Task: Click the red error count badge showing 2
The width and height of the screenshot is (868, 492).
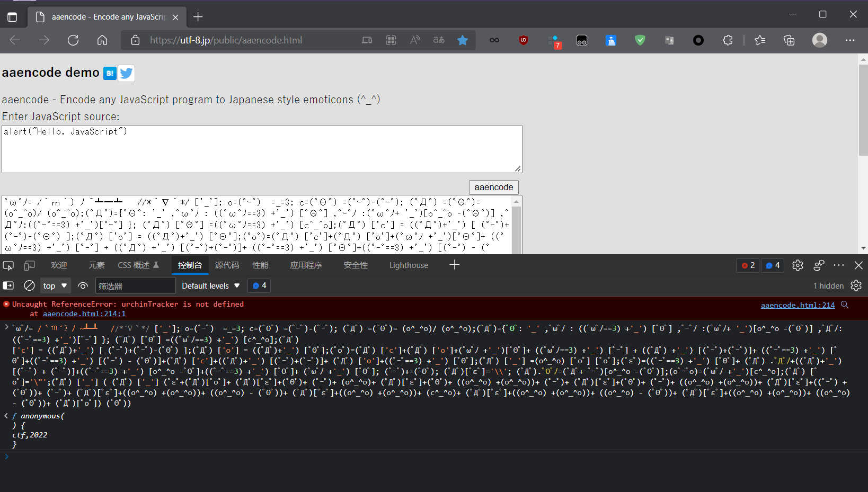Action: (748, 265)
